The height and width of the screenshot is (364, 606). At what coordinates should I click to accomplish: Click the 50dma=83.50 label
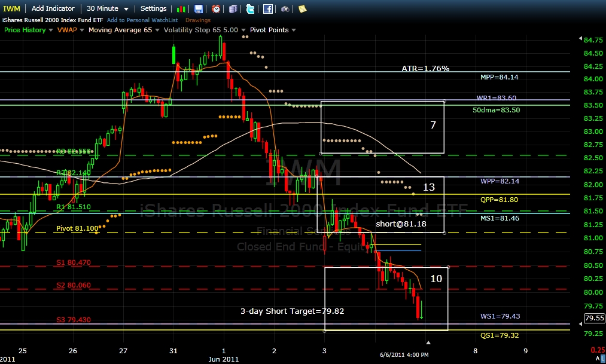497,110
